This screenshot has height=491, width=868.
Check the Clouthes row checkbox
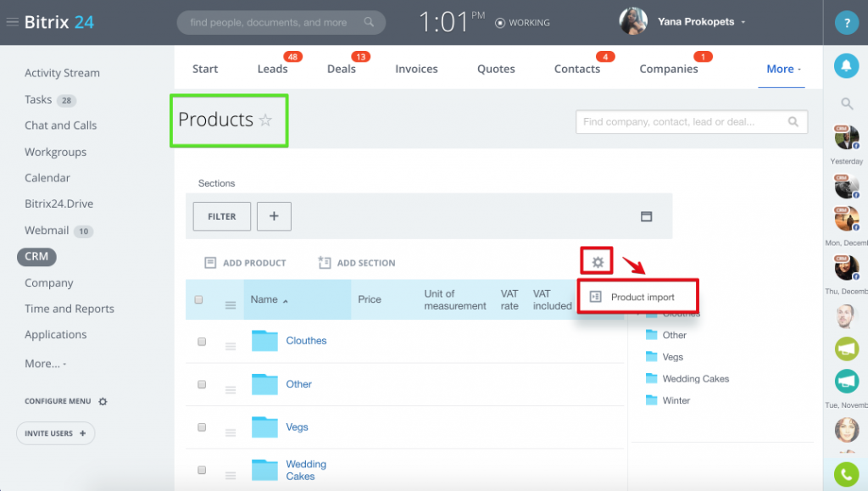202,342
